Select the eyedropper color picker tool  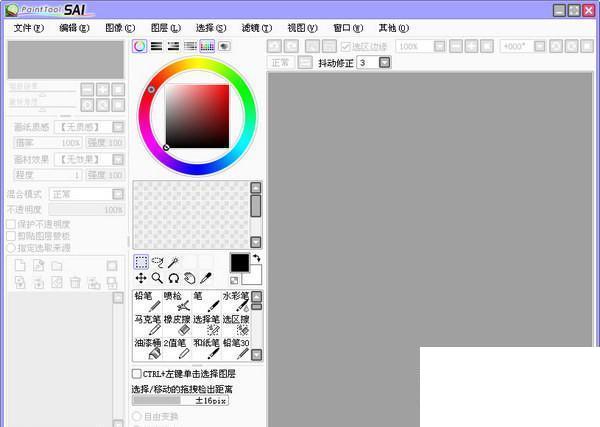pyautogui.click(x=205, y=278)
